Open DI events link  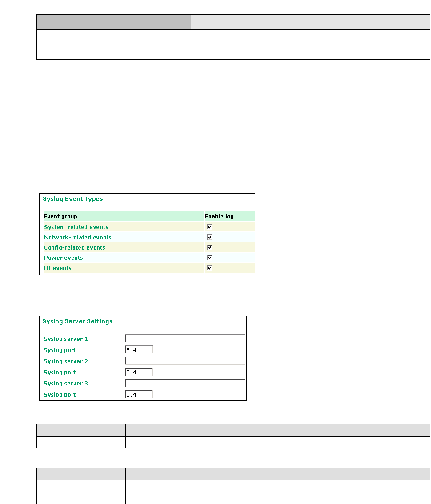58,268
